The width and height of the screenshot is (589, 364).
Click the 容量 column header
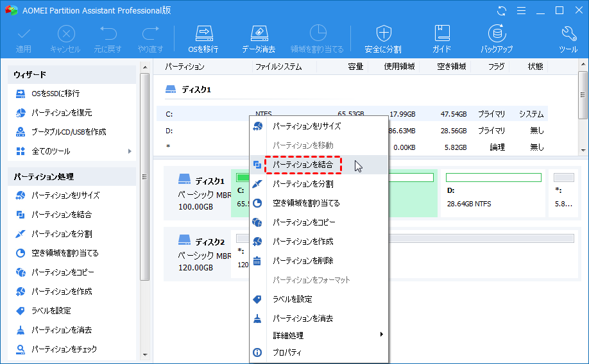(355, 67)
